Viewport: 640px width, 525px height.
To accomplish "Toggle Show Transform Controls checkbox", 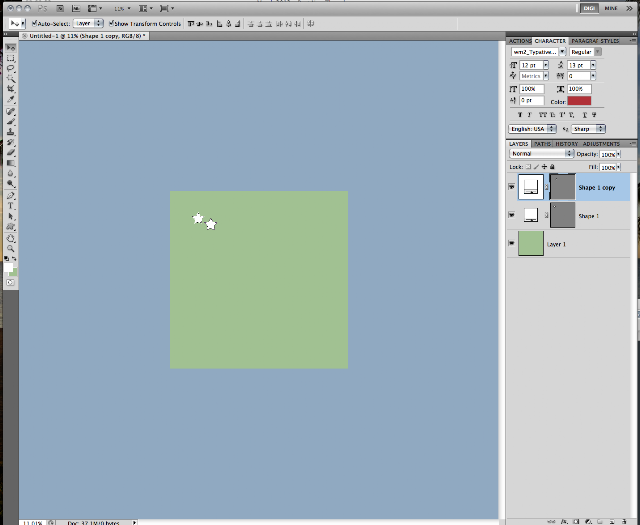I will pyautogui.click(x=111, y=23).
